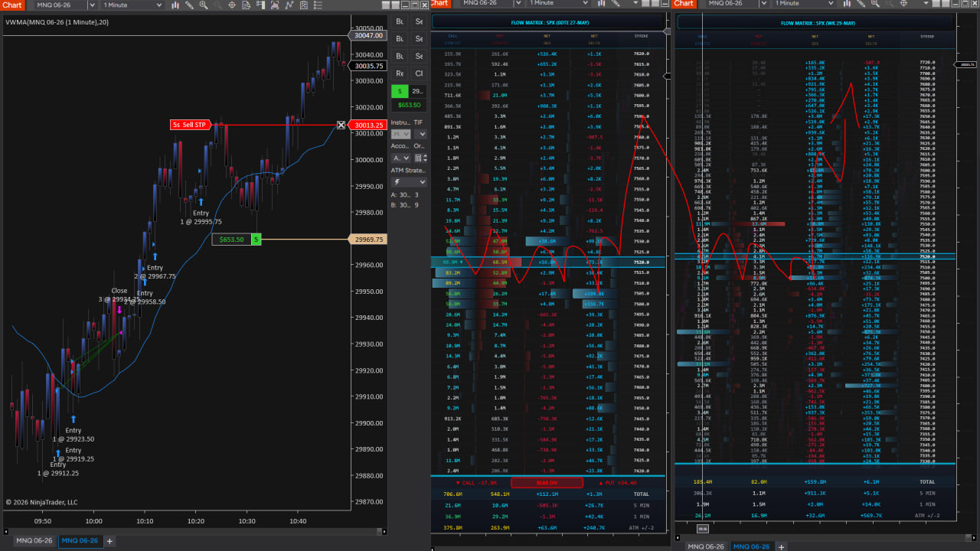
Task: Open the bar type icon in left chart toolbar
Action: pos(175,5)
